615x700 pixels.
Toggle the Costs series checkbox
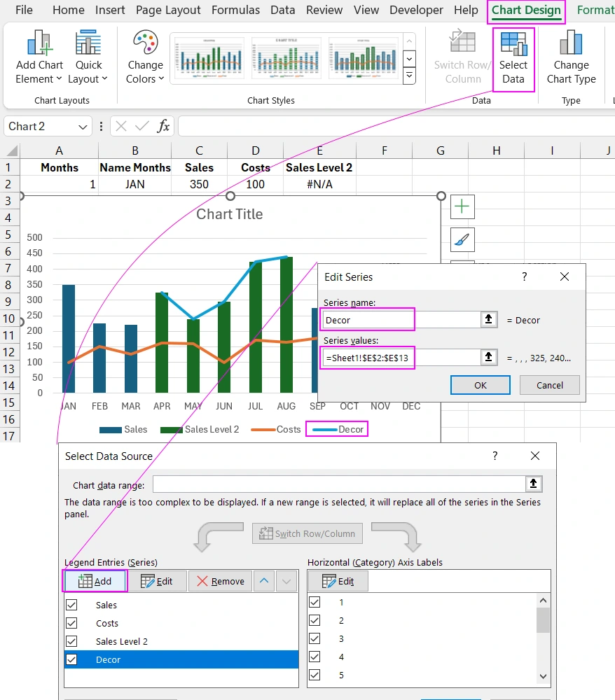tap(71, 623)
